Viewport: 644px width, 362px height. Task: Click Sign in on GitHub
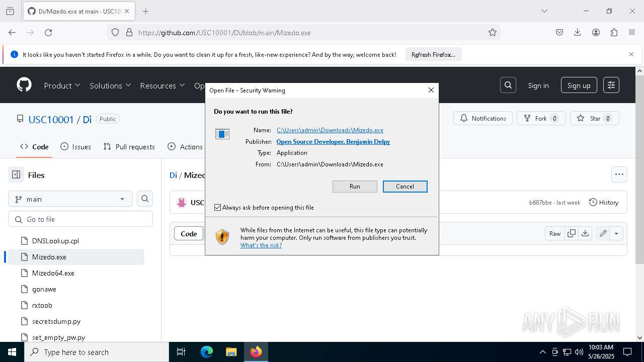tap(538, 85)
